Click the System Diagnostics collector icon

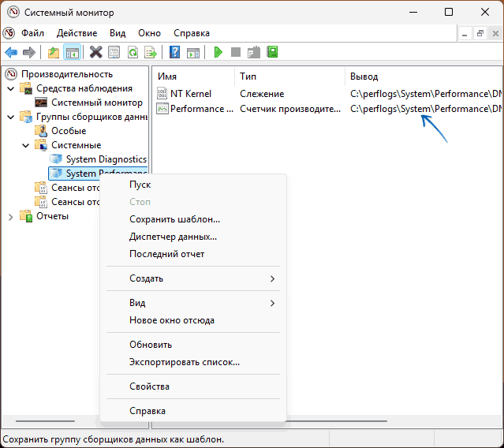click(56, 159)
